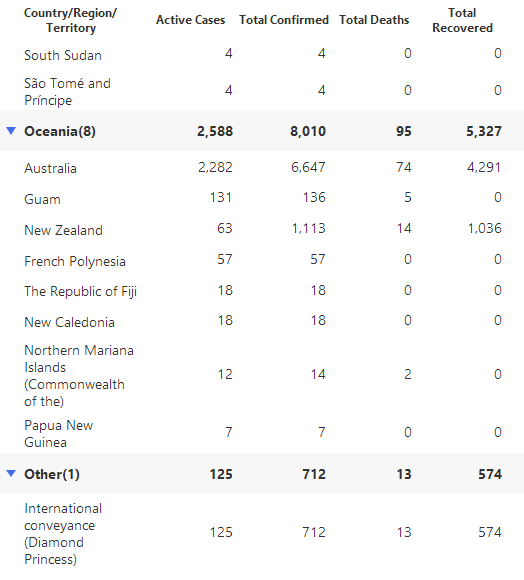The width and height of the screenshot is (524, 580).
Task: Select the Papua New Guinea row
Action: (262, 433)
